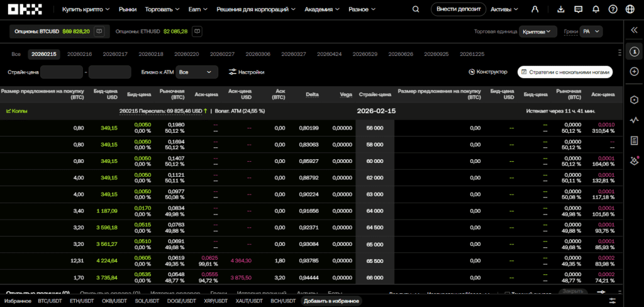Select the Все expiry tab
This screenshot has height=307, width=644.
pyautogui.click(x=16, y=54)
